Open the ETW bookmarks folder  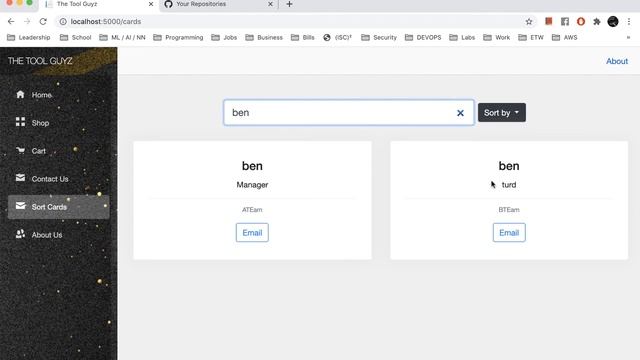click(x=531, y=38)
